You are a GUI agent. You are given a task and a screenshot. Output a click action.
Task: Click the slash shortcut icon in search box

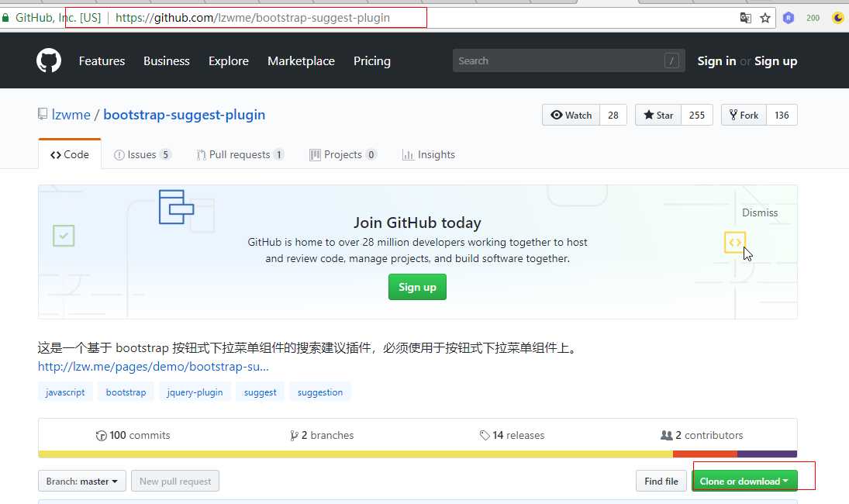point(671,60)
